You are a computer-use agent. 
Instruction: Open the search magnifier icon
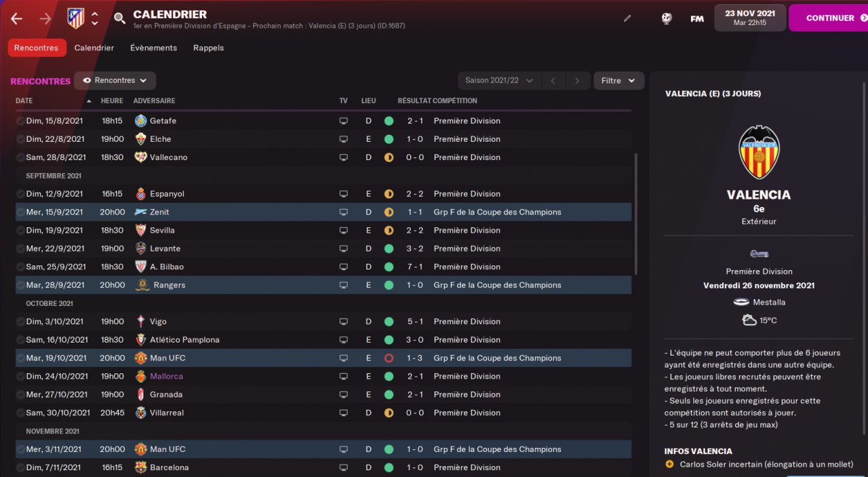119,18
